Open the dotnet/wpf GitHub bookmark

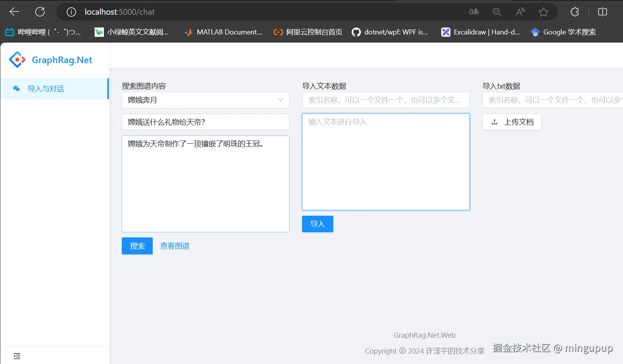click(390, 32)
